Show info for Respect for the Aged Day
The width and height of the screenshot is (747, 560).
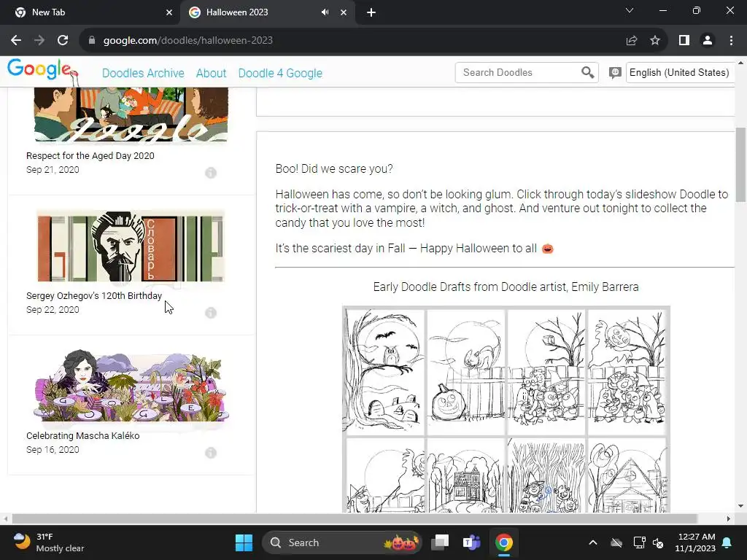(211, 172)
